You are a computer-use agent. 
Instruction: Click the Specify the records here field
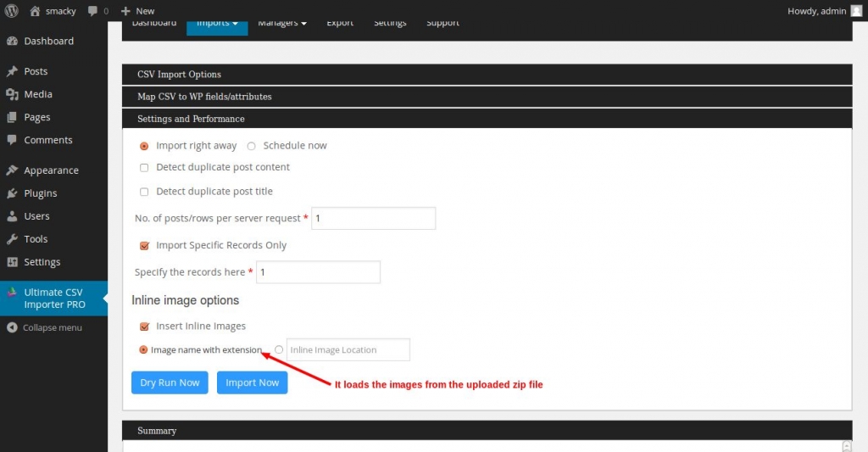tap(319, 272)
